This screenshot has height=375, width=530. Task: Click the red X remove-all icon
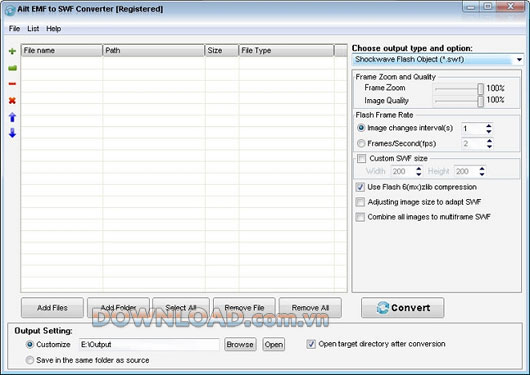coord(12,100)
